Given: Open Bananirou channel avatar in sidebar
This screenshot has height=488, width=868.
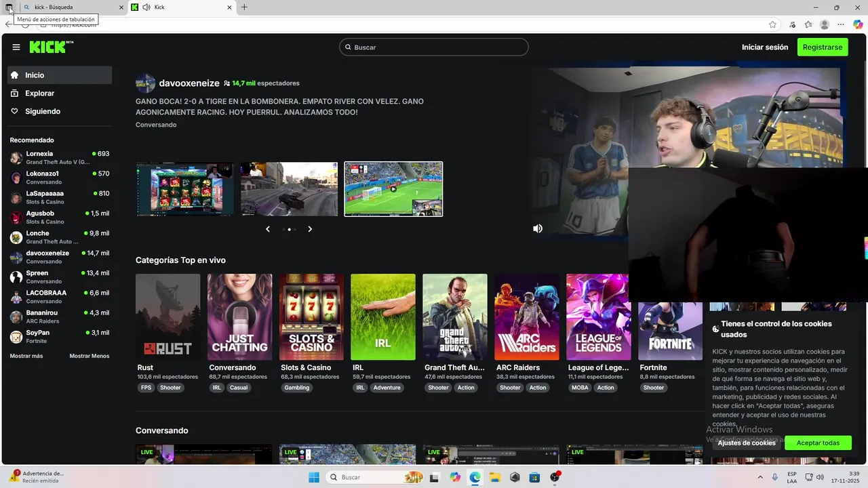Looking at the screenshot, I should pyautogui.click(x=16, y=317).
